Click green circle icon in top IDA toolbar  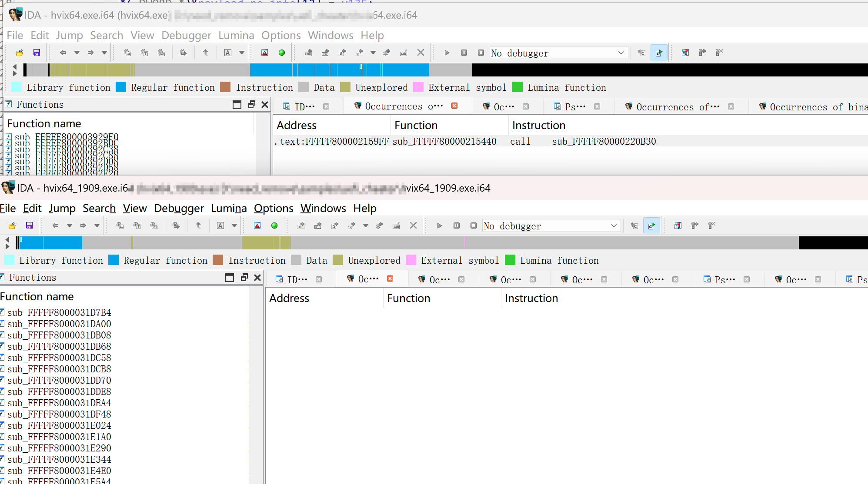(x=282, y=53)
